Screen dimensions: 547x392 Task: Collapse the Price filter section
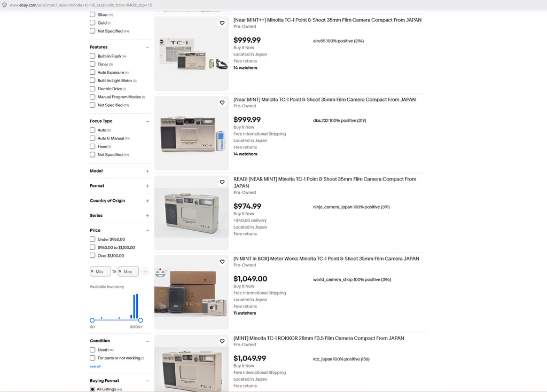click(x=147, y=231)
